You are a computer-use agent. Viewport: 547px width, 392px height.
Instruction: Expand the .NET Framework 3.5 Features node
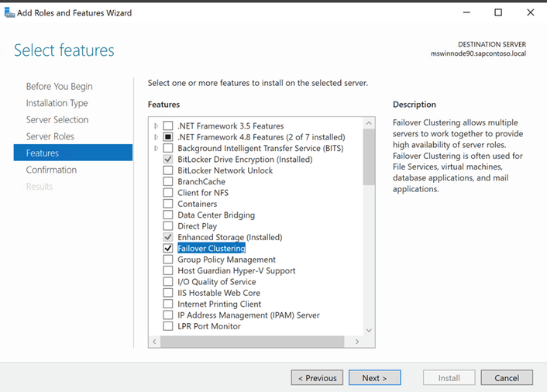pos(156,126)
